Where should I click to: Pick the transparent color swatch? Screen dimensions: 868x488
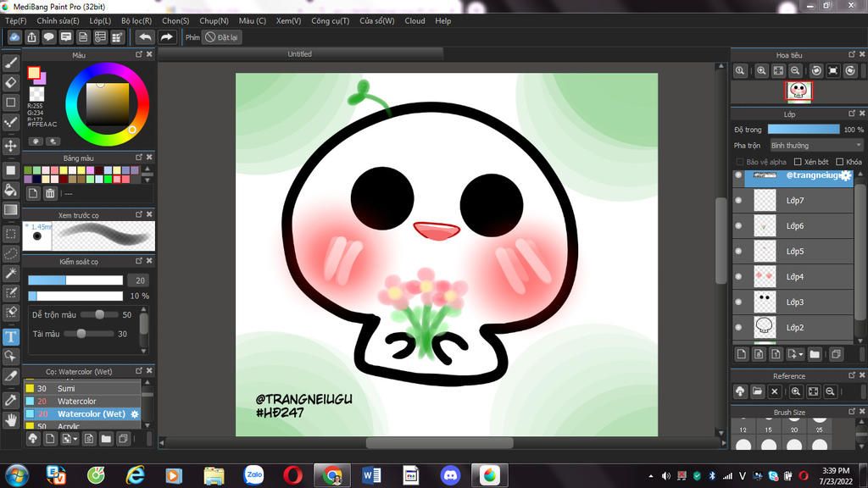(x=36, y=93)
